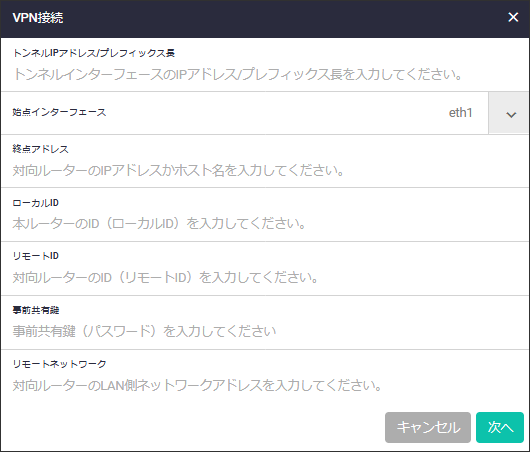Click the ローカルID label
This screenshot has width=530, height=452.
(x=35, y=203)
